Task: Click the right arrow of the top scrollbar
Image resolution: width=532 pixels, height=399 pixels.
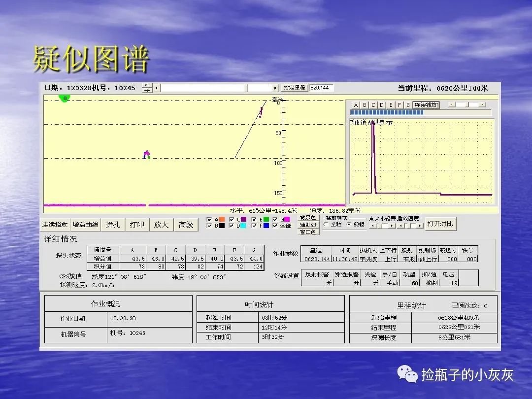Action: pos(276,88)
